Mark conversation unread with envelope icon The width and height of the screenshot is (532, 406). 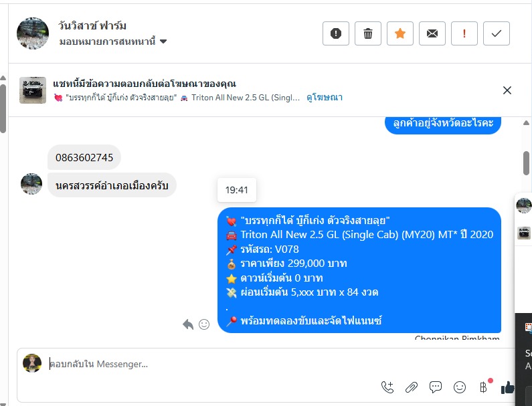point(432,33)
